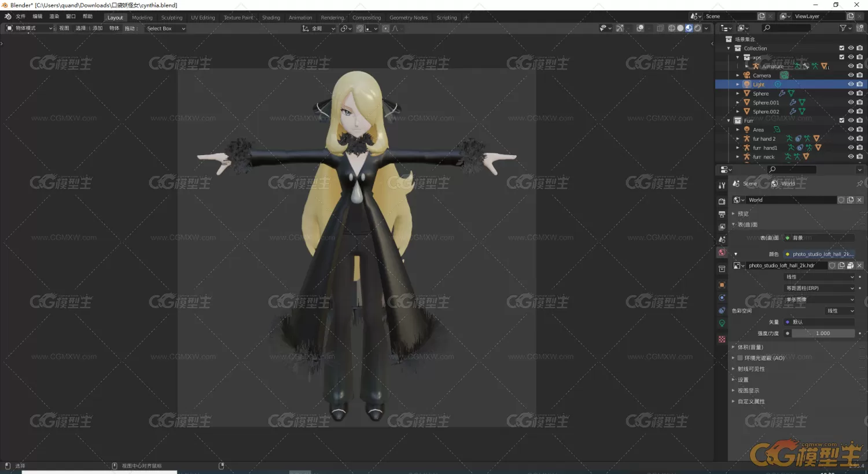Image resolution: width=868 pixels, height=474 pixels.
Task: Enable the ambient occlusion (AO) checkbox
Action: click(x=740, y=358)
